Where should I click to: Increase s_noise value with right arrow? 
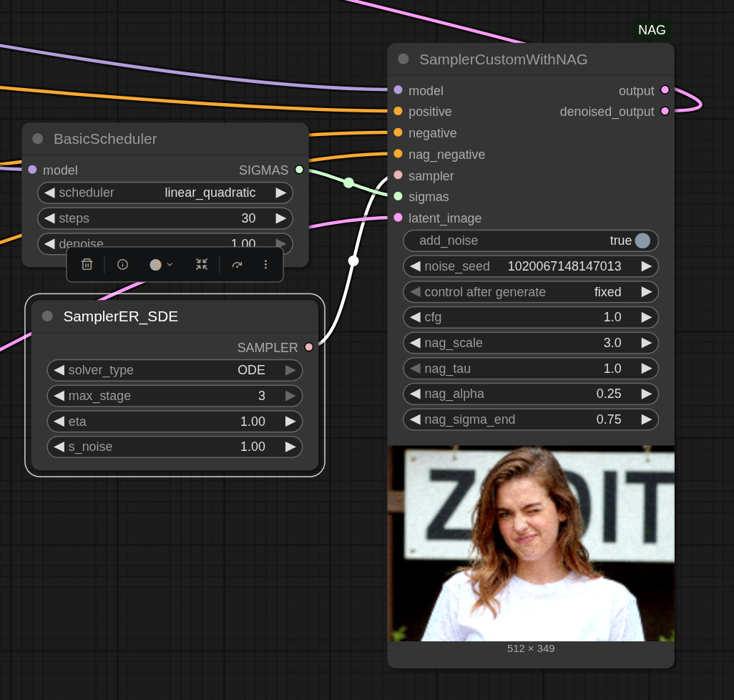pos(290,447)
